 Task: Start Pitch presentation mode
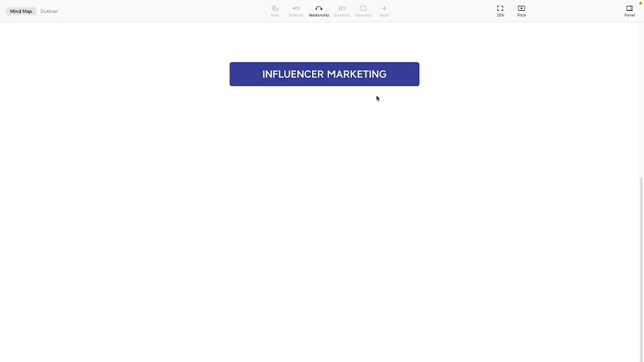(x=521, y=11)
